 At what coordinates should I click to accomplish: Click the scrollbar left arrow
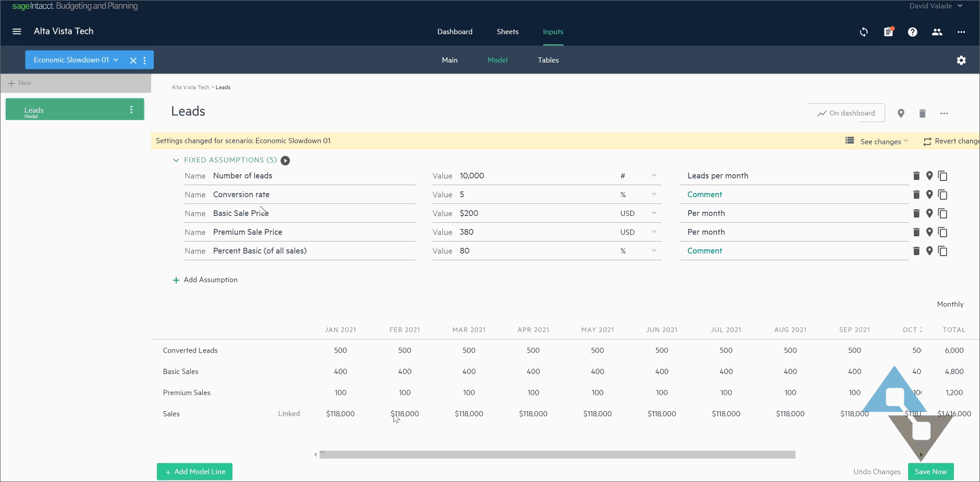point(315,455)
